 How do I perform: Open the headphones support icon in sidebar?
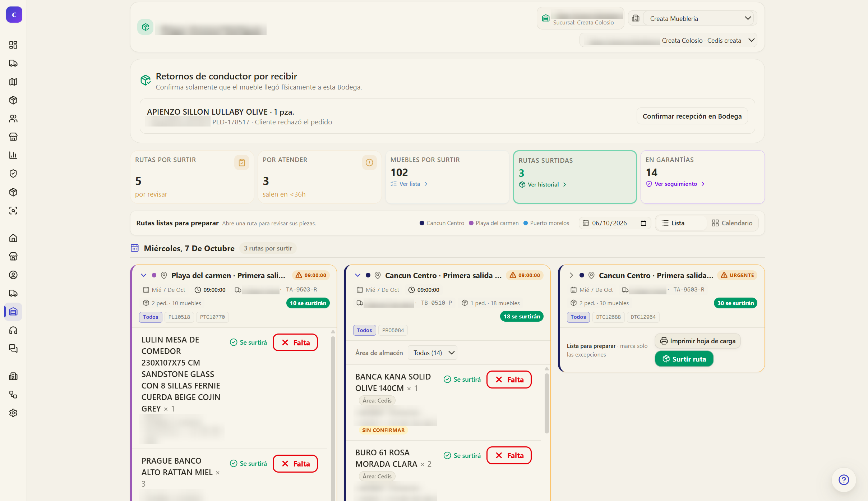coord(13,330)
